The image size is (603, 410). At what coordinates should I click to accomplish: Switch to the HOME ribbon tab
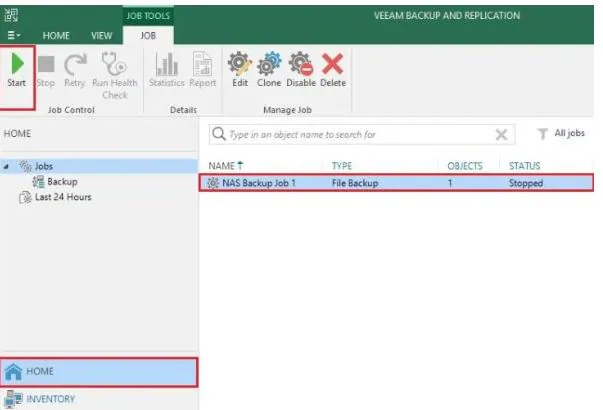(56, 36)
